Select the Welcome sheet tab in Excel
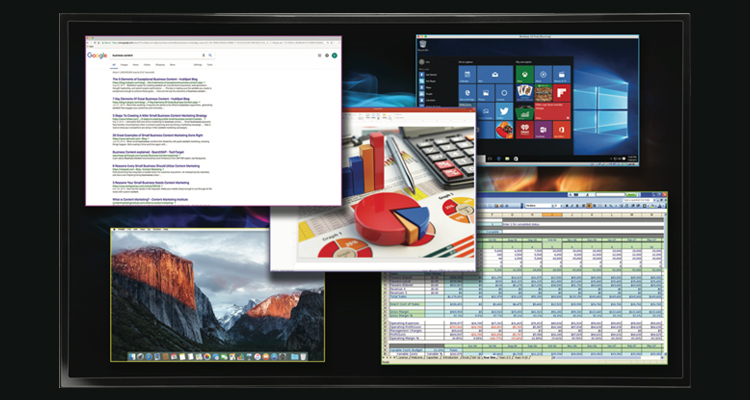 pos(417,357)
